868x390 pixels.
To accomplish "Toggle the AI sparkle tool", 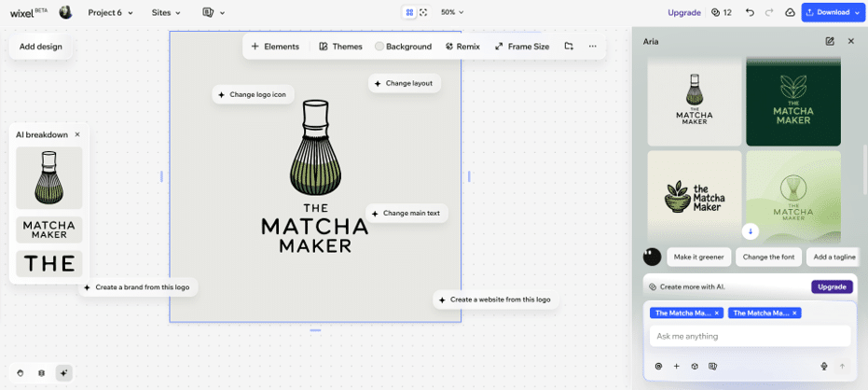I will [63, 373].
